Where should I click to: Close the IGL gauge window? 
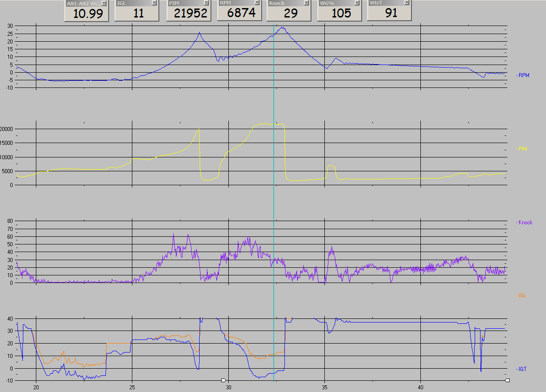(154, 3)
